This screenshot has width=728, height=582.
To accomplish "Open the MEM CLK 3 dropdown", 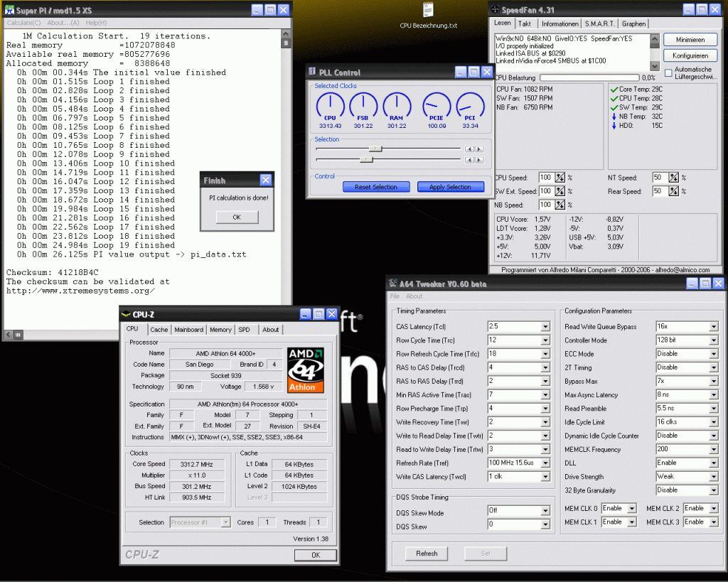I will 714,522.
